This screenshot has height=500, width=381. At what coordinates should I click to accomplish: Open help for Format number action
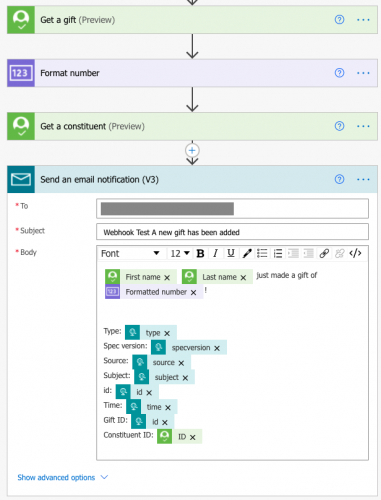(x=339, y=73)
